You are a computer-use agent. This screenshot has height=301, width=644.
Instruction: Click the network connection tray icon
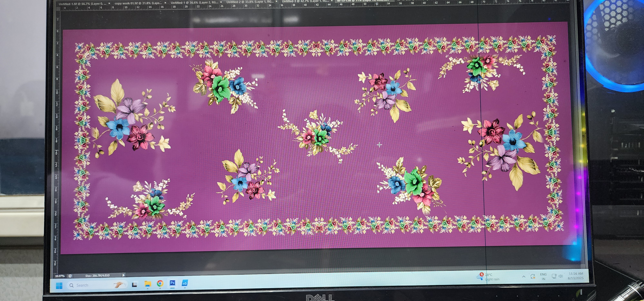554,276
